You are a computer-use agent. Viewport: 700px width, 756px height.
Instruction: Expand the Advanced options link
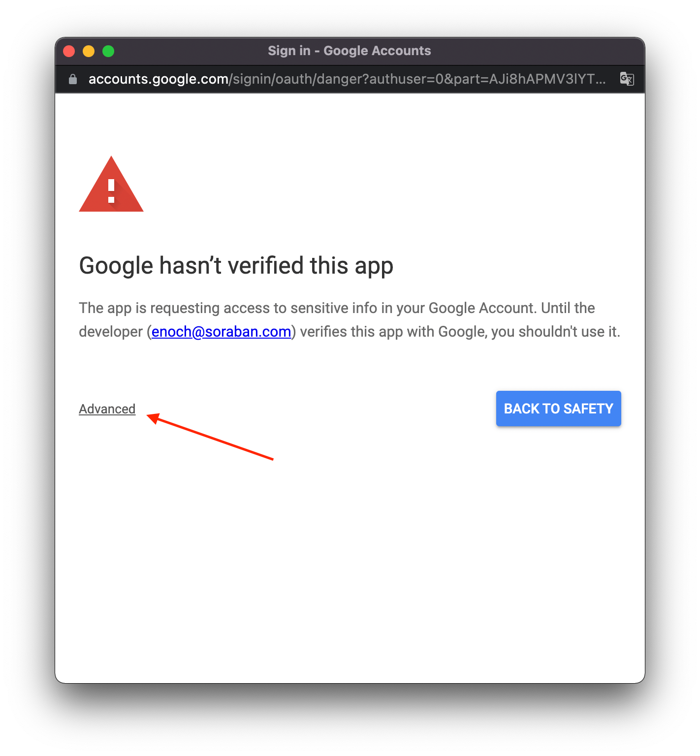107,409
